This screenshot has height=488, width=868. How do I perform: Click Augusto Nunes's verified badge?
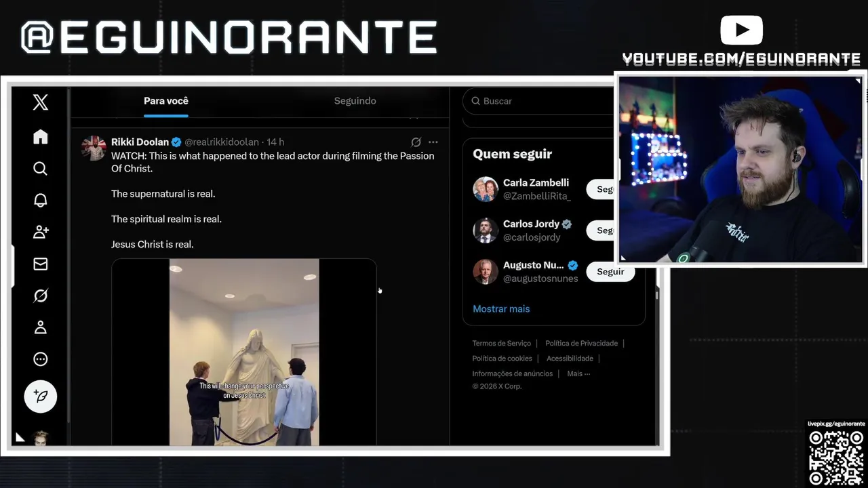(x=572, y=266)
